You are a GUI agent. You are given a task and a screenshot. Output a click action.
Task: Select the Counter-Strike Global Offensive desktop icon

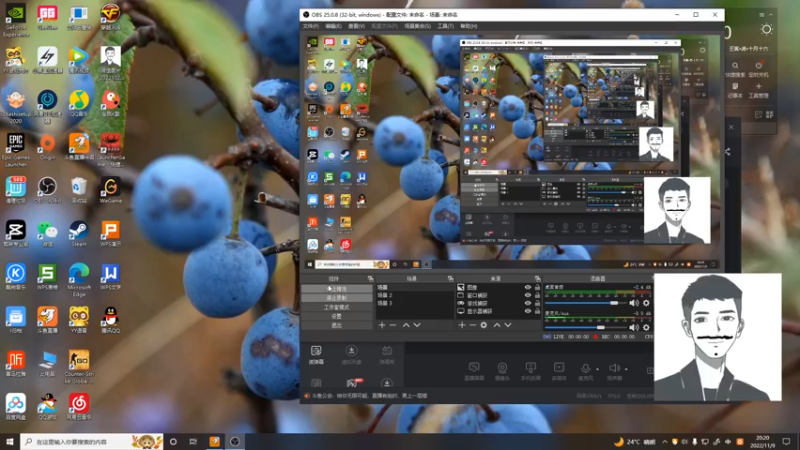click(79, 367)
